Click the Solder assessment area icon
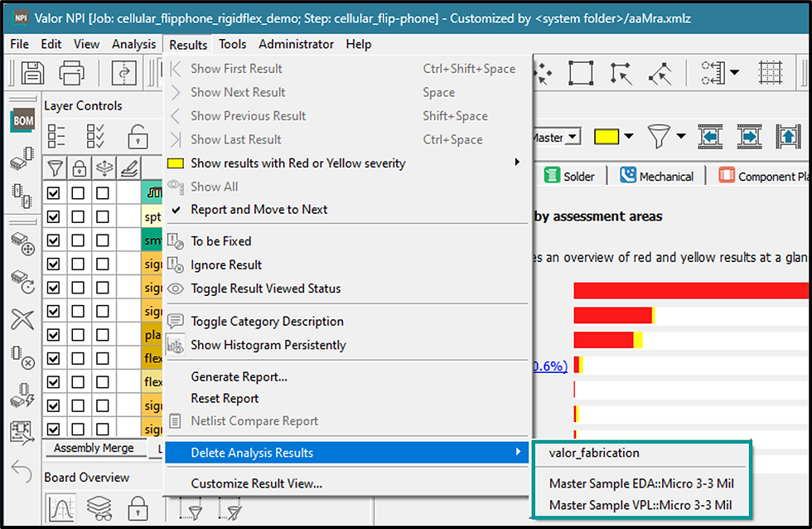This screenshot has height=529, width=812. pos(552,176)
